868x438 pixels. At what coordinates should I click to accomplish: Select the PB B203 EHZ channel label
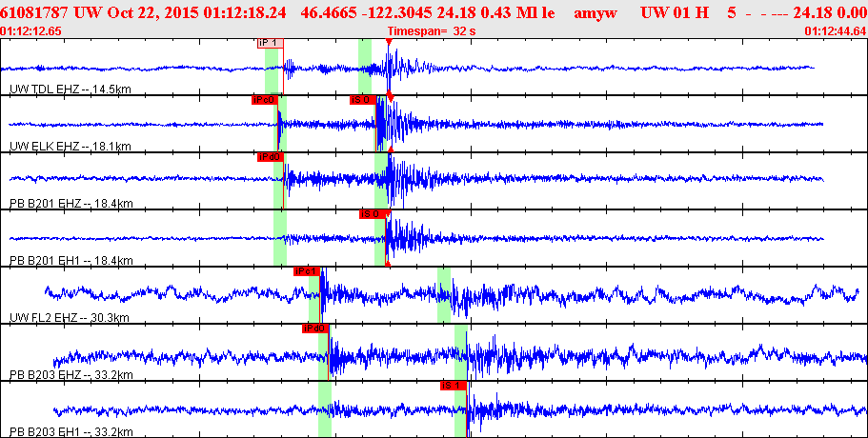(x=71, y=375)
